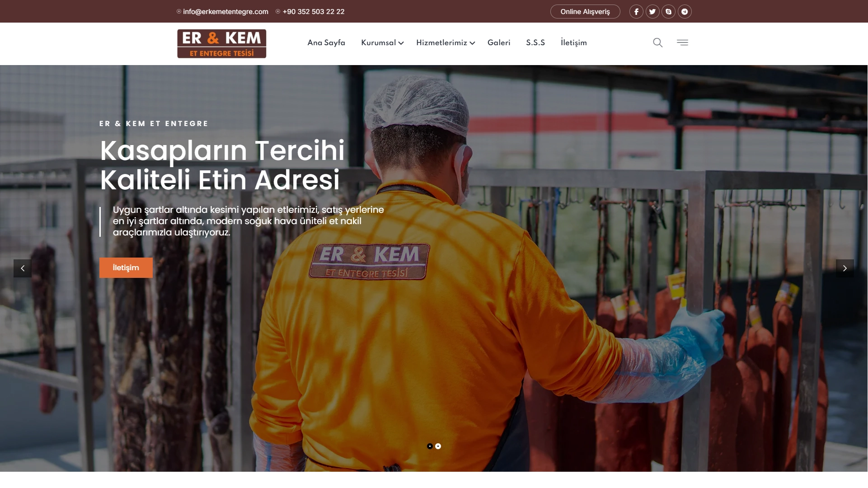This screenshot has height=488, width=868.
Task: Go to previous slide arrow
Action: click(23, 268)
